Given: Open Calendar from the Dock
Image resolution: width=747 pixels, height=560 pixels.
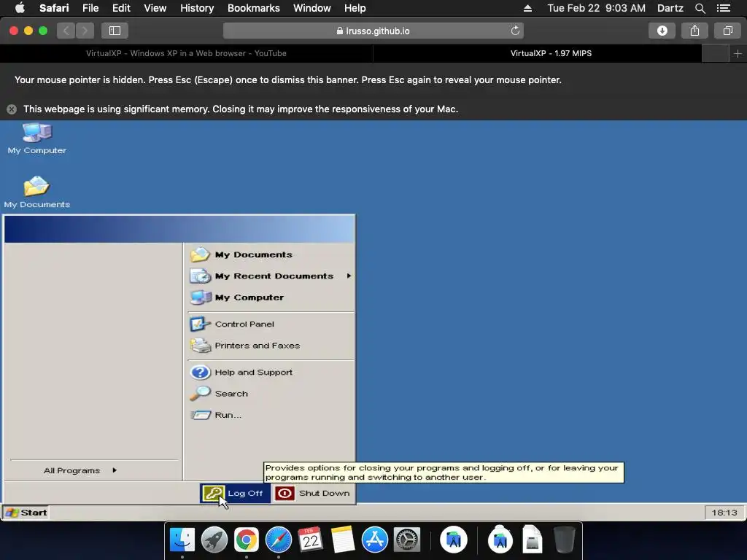Looking at the screenshot, I should click(x=310, y=540).
